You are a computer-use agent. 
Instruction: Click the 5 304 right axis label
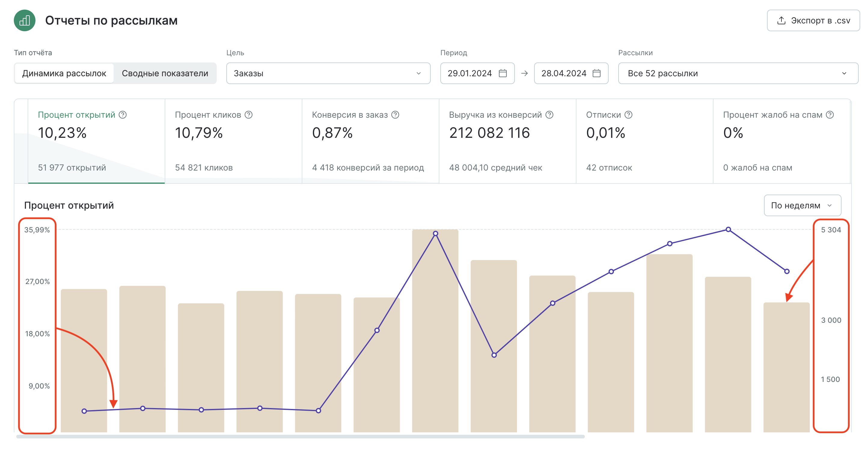point(831,230)
